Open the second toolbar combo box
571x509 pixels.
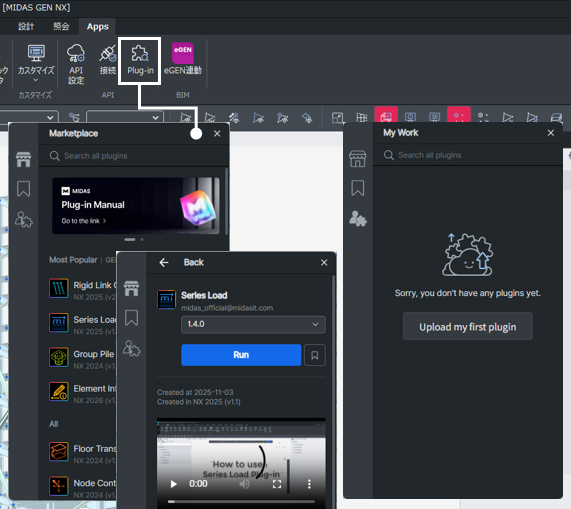click(x=125, y=117)
